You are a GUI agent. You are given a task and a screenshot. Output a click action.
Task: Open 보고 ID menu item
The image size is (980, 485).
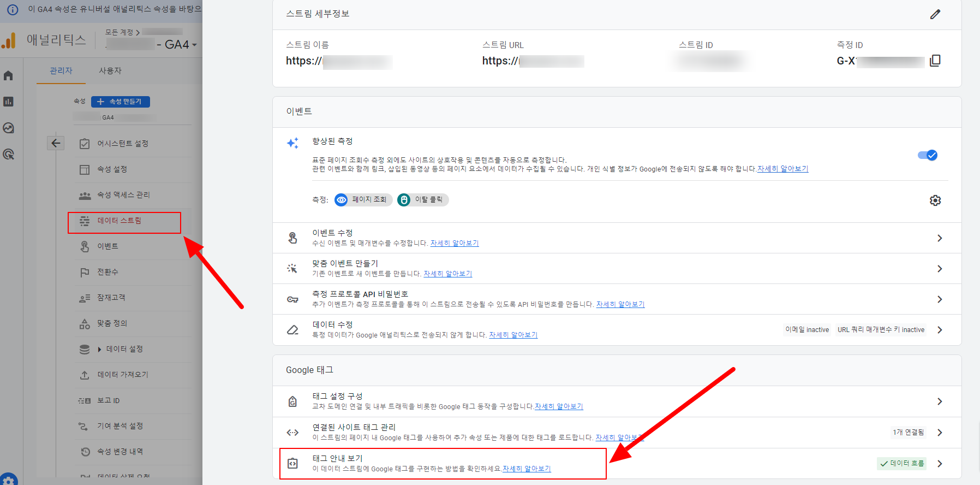pos(108,400)
